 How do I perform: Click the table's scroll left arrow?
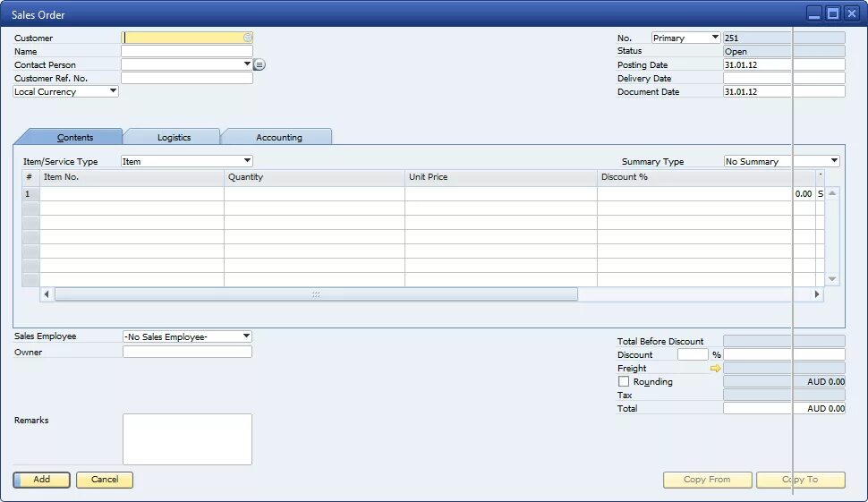click(x=47, y=294)
